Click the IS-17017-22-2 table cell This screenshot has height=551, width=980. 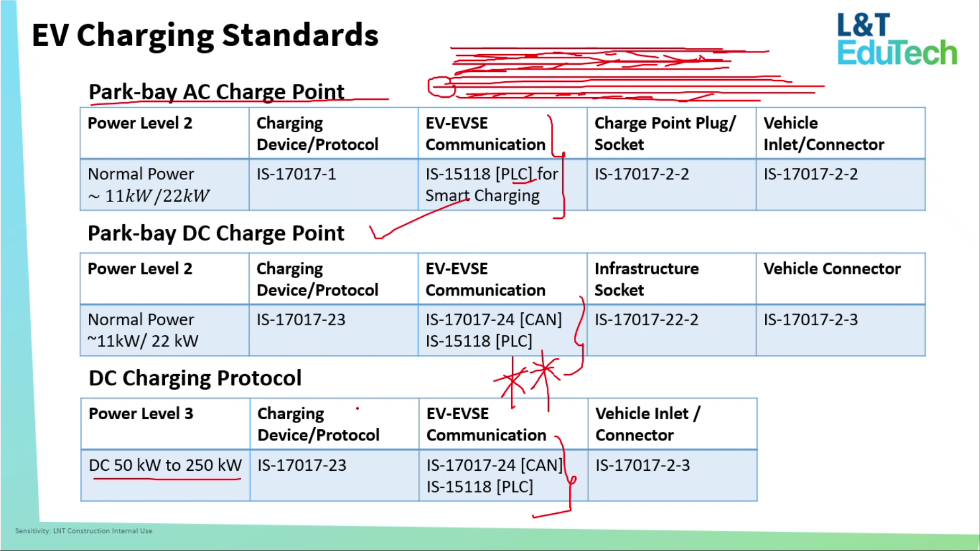646,320
